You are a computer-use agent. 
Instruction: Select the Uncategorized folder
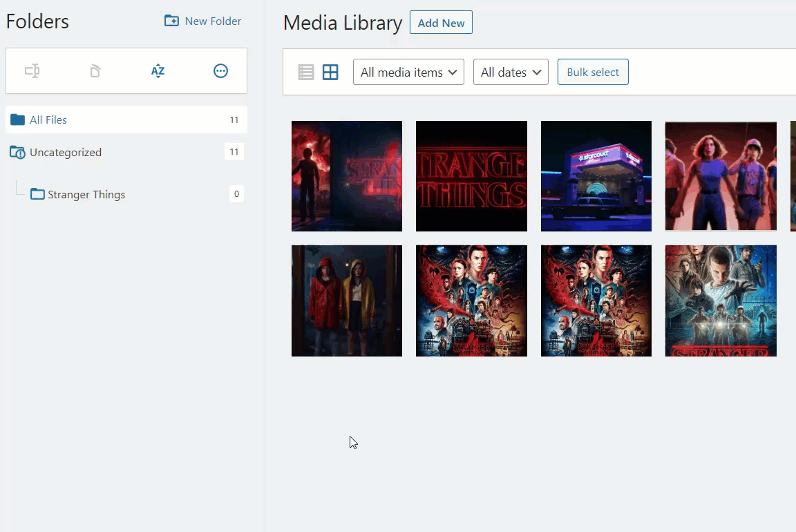[66, 152]
